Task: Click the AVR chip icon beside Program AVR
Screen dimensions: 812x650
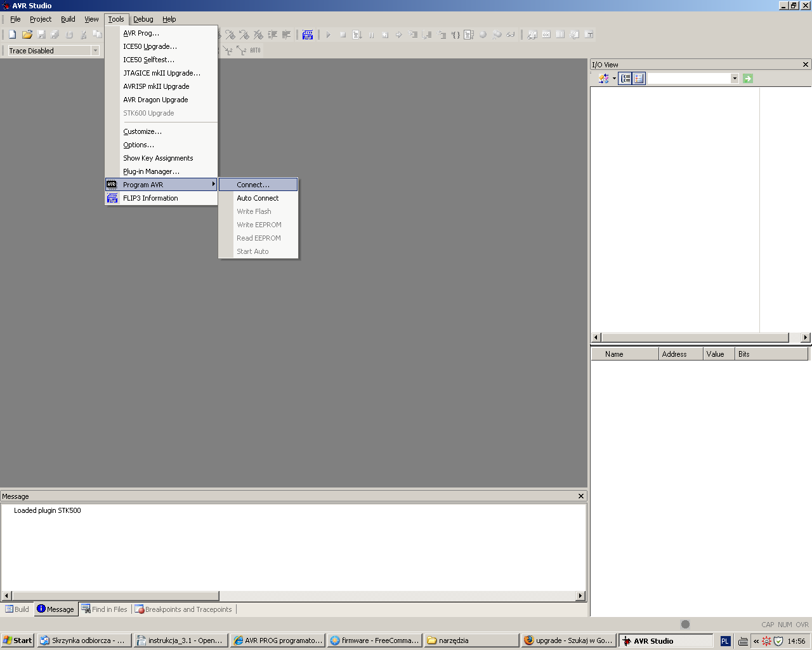Action: click(112, 185)
